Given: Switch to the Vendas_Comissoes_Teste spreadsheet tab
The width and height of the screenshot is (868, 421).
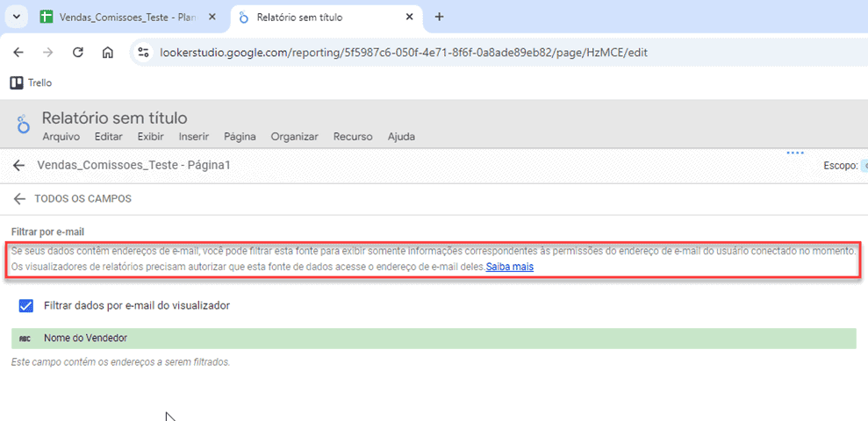Looking at the screenshot, I should 123,17.
